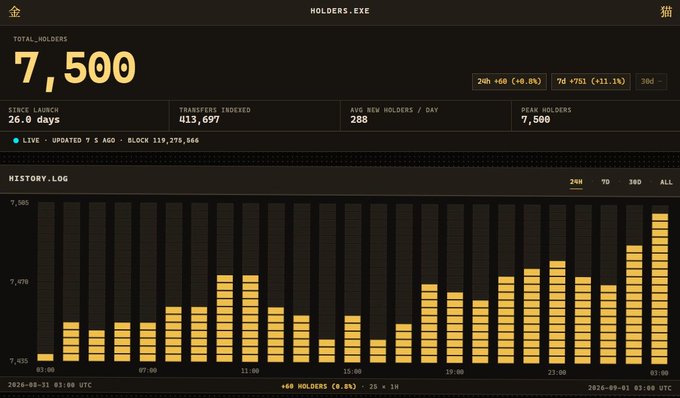Screen dimensions: 680x398
Task: Click the gold 金 logo icon
Action: tap(14, 12)
